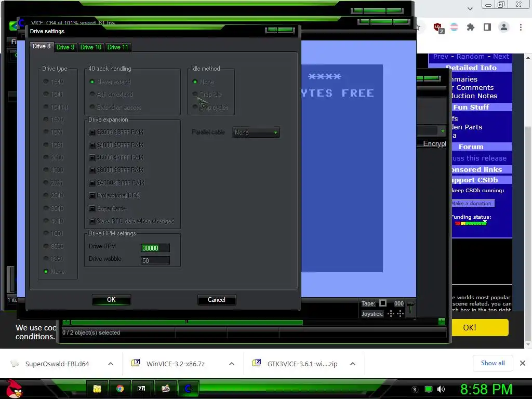This screenshot has height=399, width=532.
Task: Expand WinVICE-3.2-x86.7z download options
Action: coord(232,364)
